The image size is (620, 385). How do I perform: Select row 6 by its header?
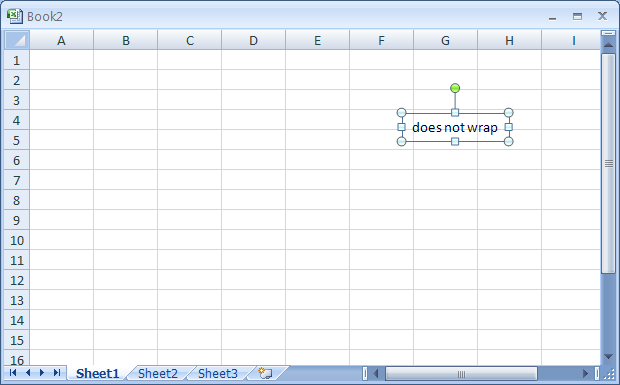(x=17, y=160)
